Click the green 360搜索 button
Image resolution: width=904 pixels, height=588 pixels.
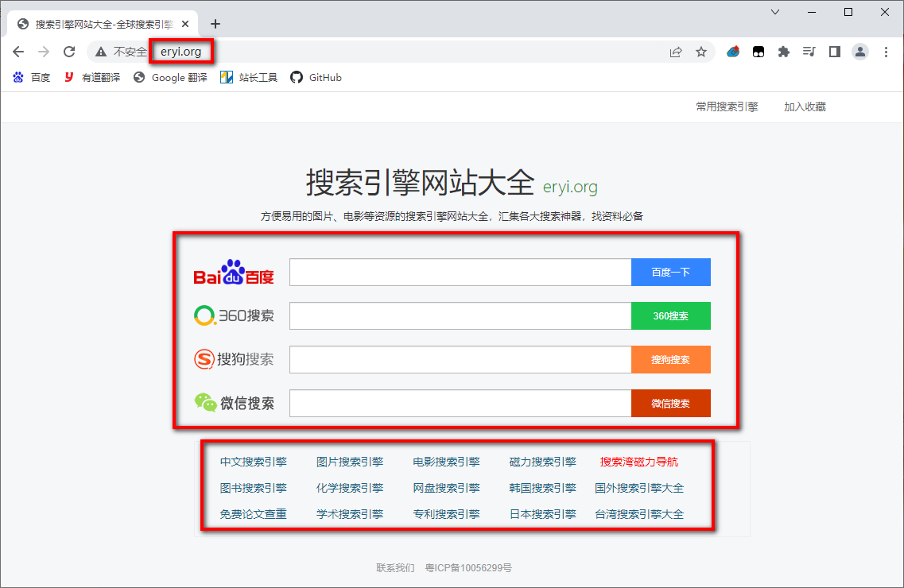[x=671, y=315]
